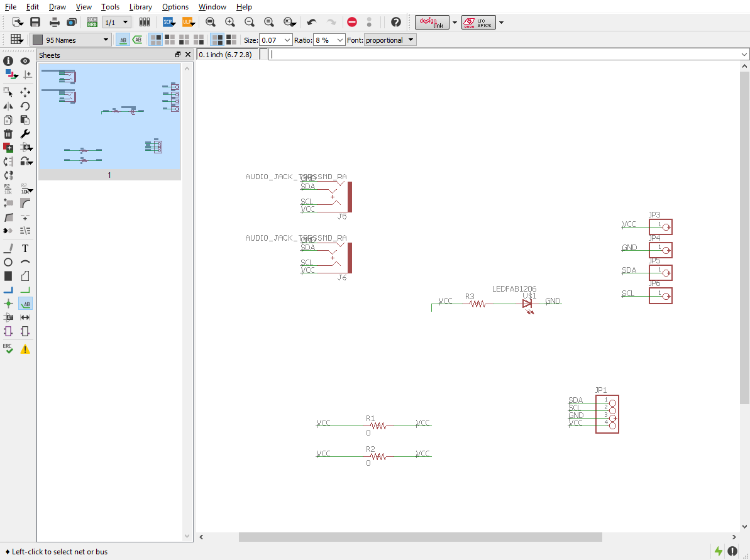This screenshot has width=750, height=560.
Task: Open the Font proportional dropdown
Action: point(390,40)
